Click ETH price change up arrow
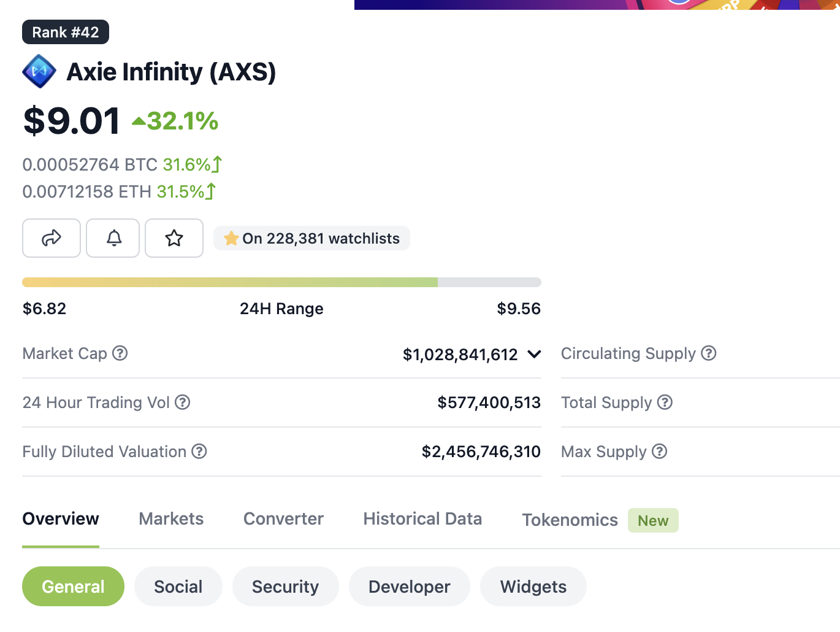840x632 pixels. tap(211, 191)
